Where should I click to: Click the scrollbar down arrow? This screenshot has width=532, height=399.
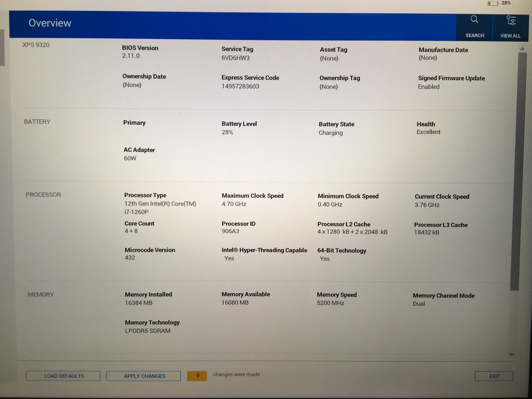click(x=512, y=355)
